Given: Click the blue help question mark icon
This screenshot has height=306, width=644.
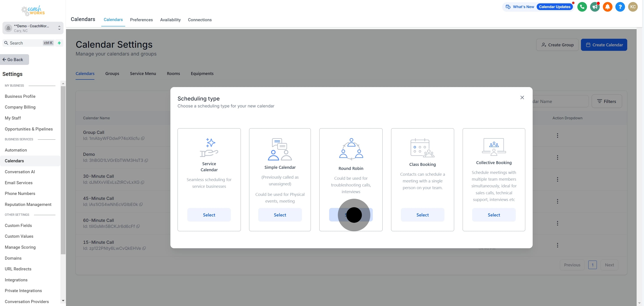Looking at the screenshot, I should tap(620, 7).
